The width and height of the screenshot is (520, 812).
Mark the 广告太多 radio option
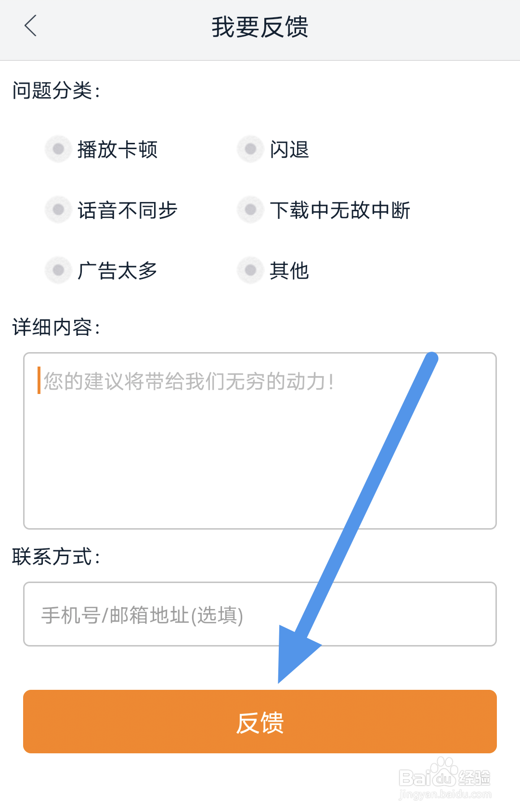(58, 270)
